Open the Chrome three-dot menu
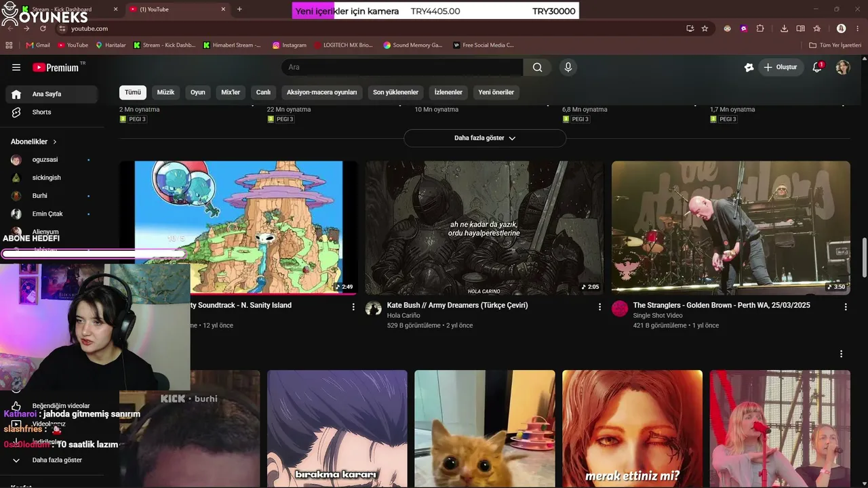Screen dimensions: 868x488 (858, 28)
